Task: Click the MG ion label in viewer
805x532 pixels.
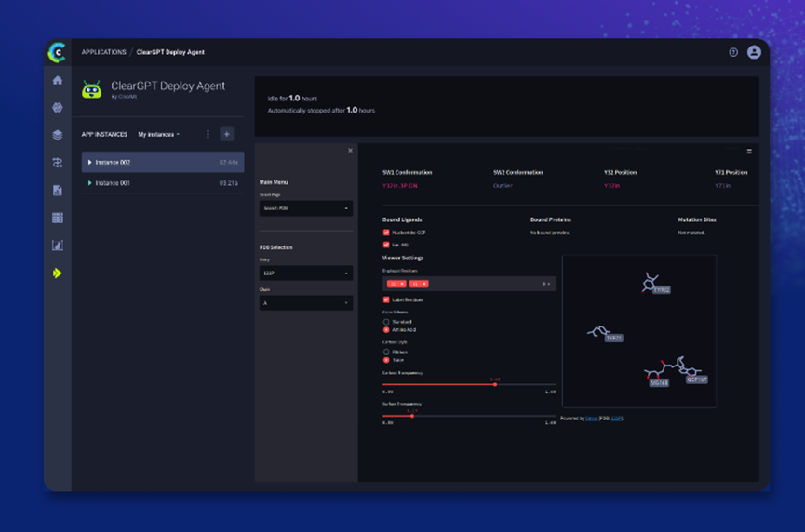Action: click(x=659, y=382)
